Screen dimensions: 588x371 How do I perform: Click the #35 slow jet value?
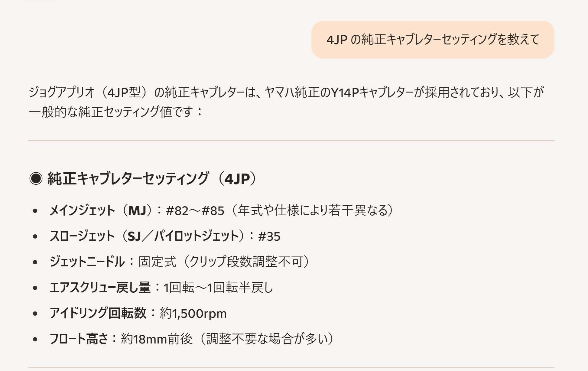pos(269,236)
